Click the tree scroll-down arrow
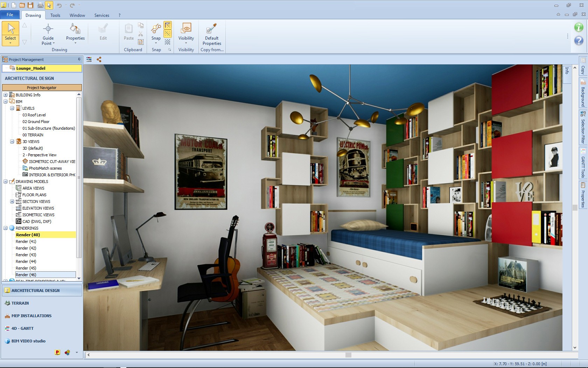The image size is (588, 368). pyautogui.click(x=79, y=278)
